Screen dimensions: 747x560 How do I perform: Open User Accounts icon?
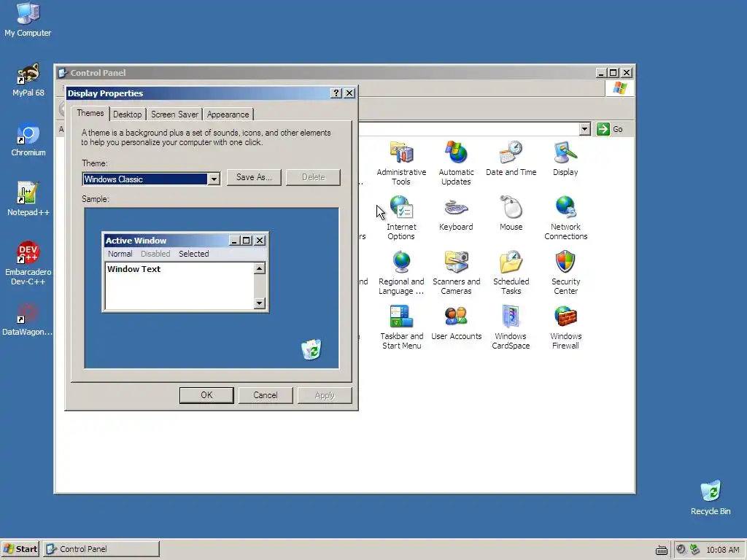pos(456,323)
